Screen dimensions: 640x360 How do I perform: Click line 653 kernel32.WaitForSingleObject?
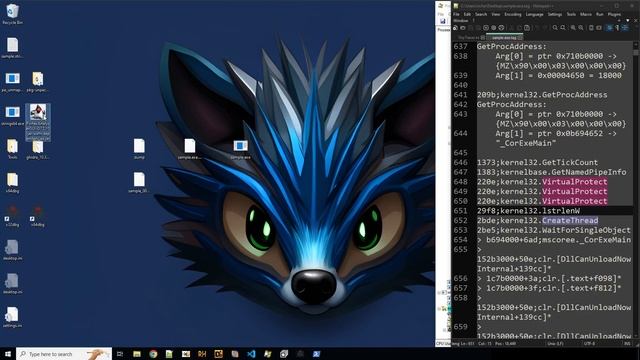553,230
